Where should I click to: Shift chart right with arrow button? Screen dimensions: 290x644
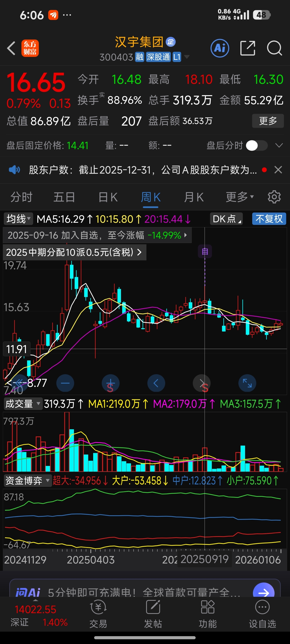202,383
